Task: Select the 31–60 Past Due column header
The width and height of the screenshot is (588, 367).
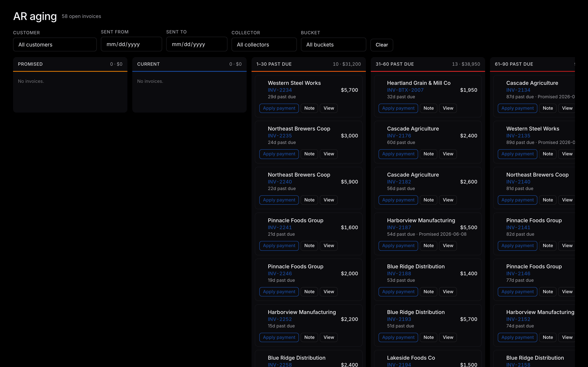Action: pos(428,64)
